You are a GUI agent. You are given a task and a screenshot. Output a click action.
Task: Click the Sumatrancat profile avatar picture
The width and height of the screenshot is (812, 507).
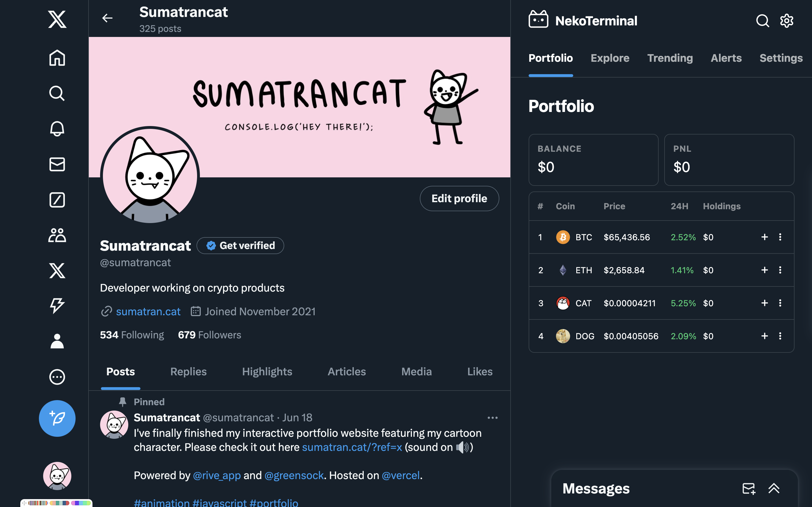[x=150, y=176]
